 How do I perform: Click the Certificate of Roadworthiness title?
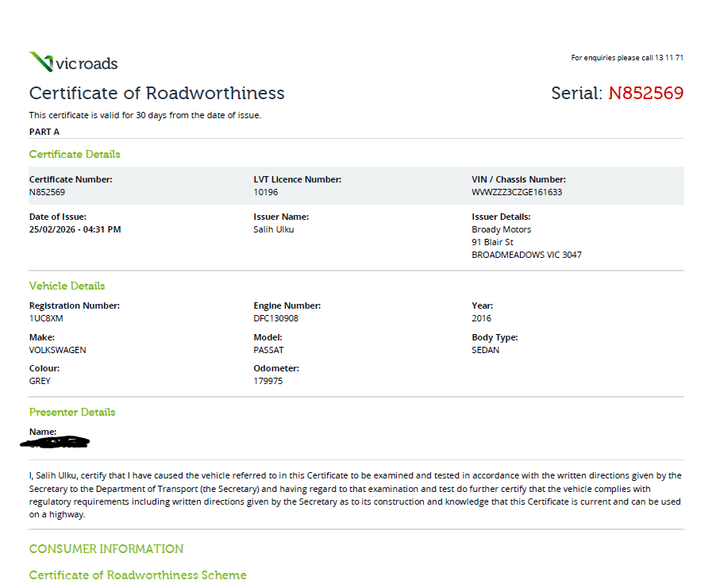(x=156, y=93)
